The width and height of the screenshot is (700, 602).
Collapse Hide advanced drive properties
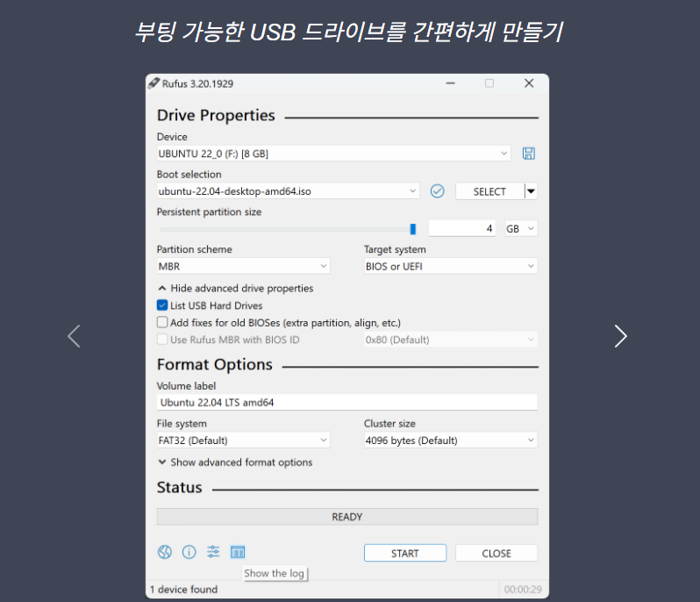pyautogui.click(x=236, y=288)
